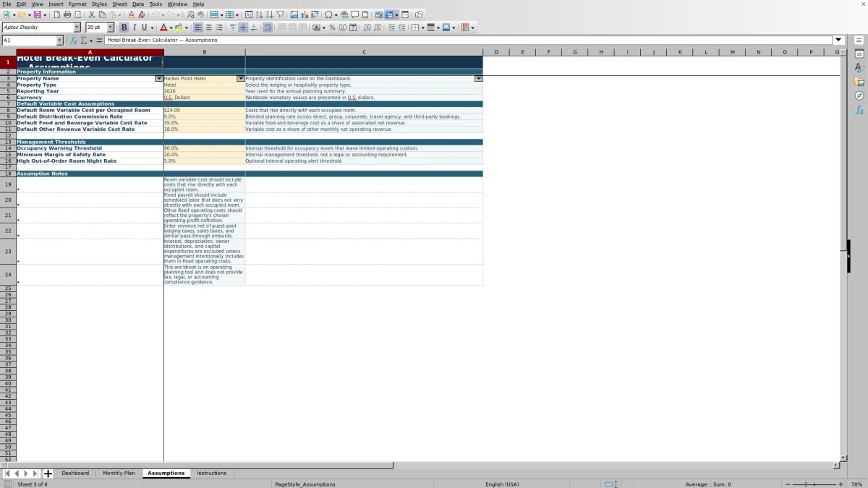Toggle Align Left
This screenshot has height=488, width=868.
197,27
